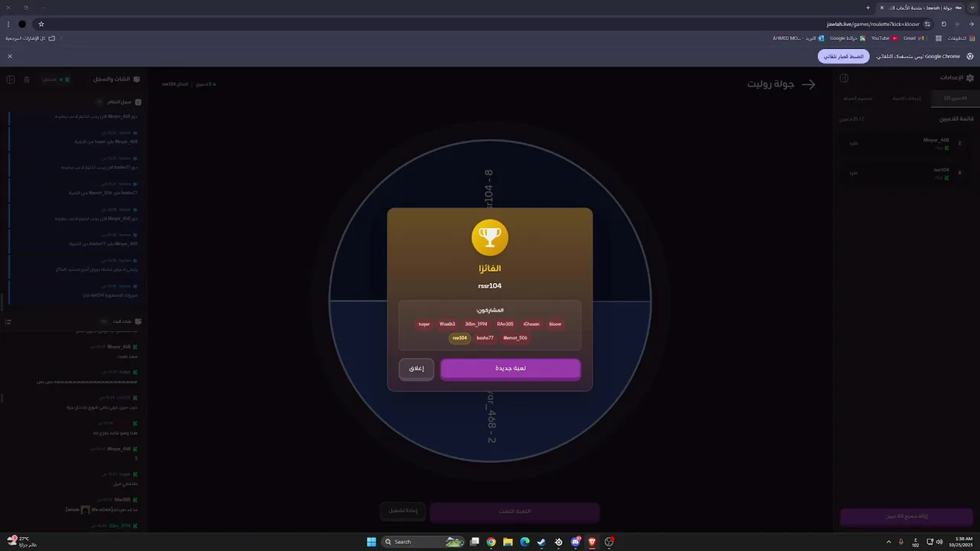Open the YouTube bookmark
The image size is (980, 551).
pos(884,38)
